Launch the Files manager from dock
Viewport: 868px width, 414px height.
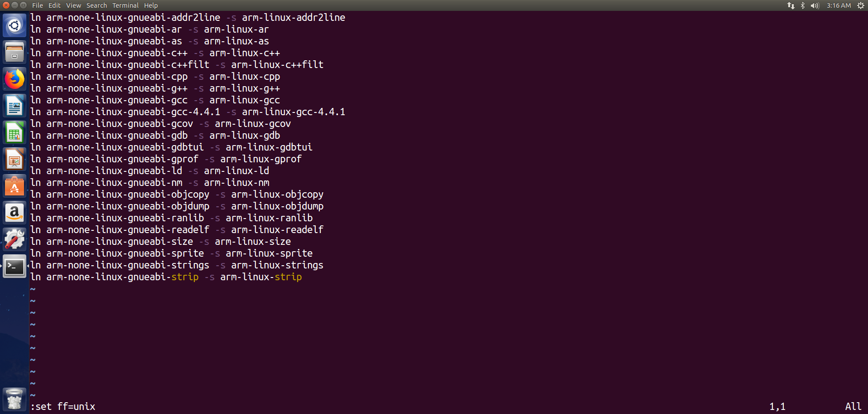(x=14, y=52)
